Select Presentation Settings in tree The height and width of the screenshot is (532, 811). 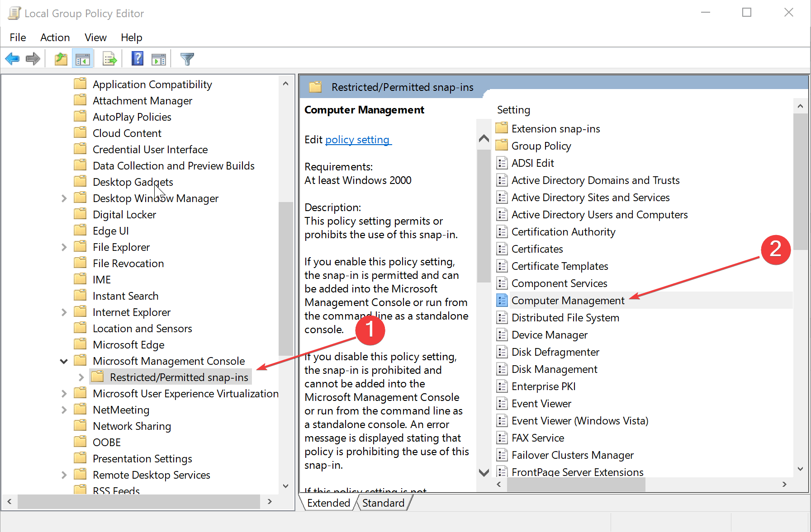pos(142,458)
